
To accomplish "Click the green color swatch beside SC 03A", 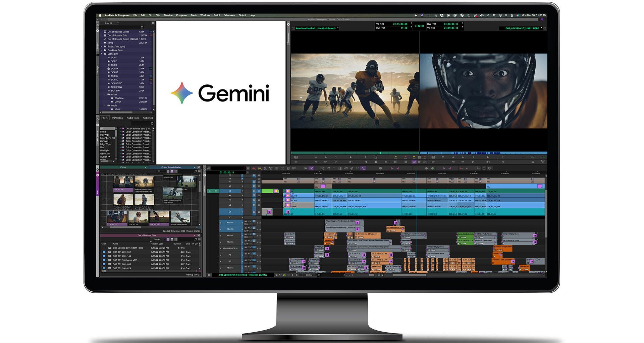I will point(151,68).
